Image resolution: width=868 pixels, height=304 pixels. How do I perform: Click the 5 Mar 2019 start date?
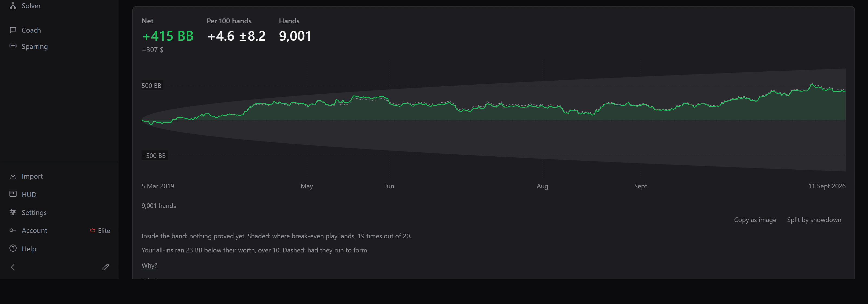[x=158, y=186]
